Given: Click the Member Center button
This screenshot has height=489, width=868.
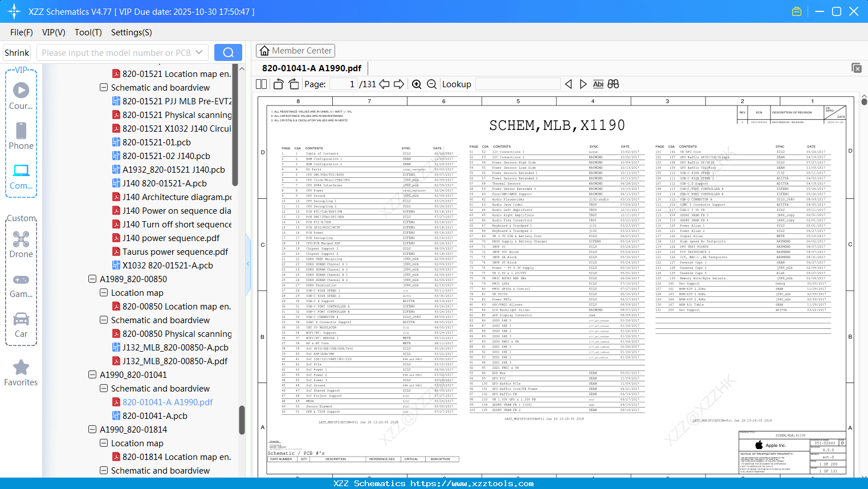Looking at the screenshot, I should pyautogui.click(x=295, y=51).
